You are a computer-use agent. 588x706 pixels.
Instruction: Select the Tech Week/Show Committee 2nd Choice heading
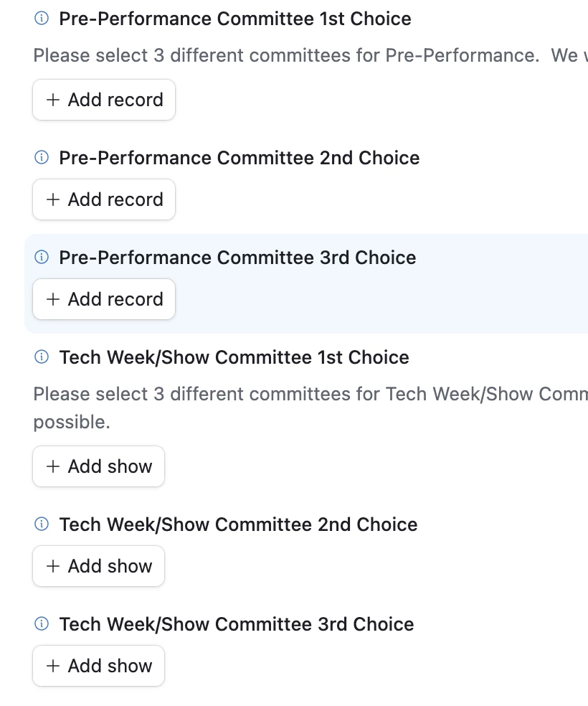point(239,524)
